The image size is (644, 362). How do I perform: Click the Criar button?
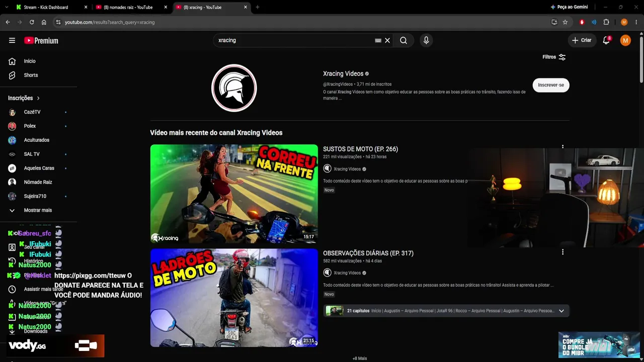click(x=582, y=40)
